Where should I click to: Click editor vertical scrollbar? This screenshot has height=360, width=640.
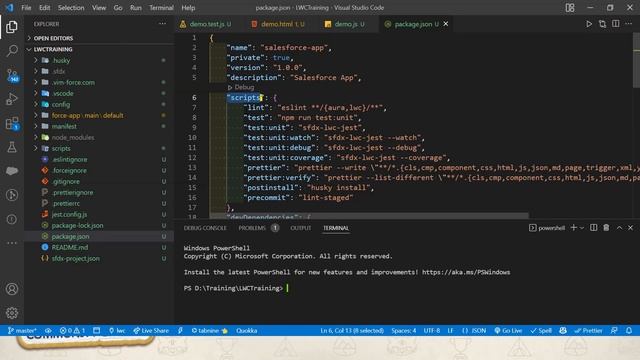tap(636, 61)
